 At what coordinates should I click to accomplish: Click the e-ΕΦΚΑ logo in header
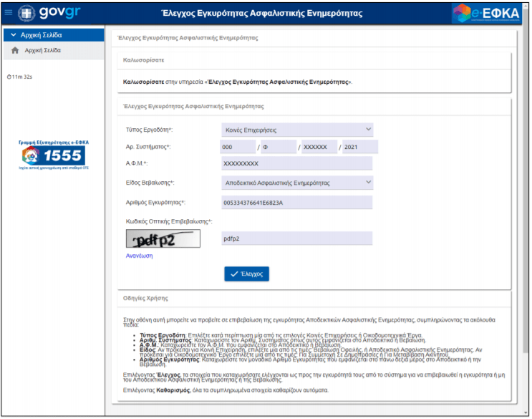487,14
